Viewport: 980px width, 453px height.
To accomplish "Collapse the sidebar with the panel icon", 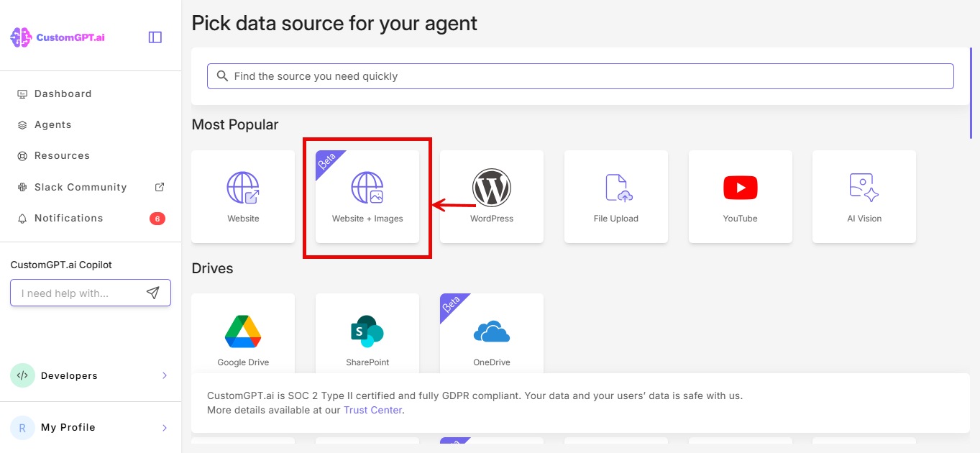I will 155,37.
